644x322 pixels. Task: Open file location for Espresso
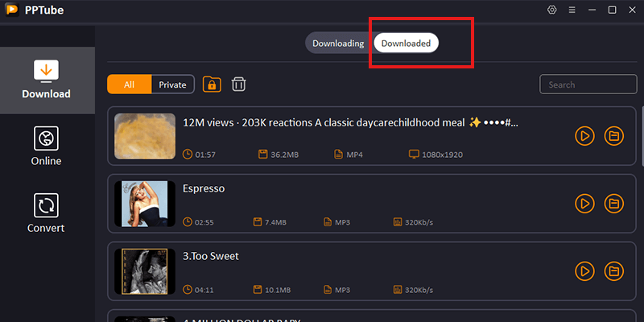point(613,203)
